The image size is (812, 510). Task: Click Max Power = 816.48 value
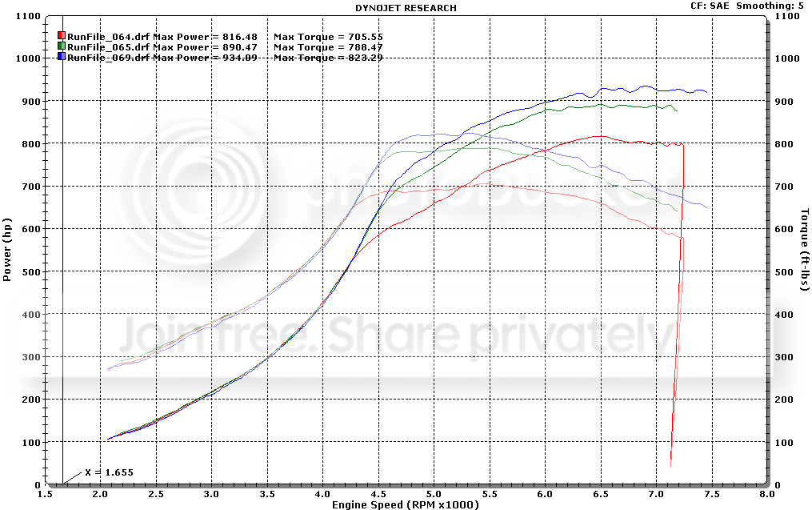205,37
